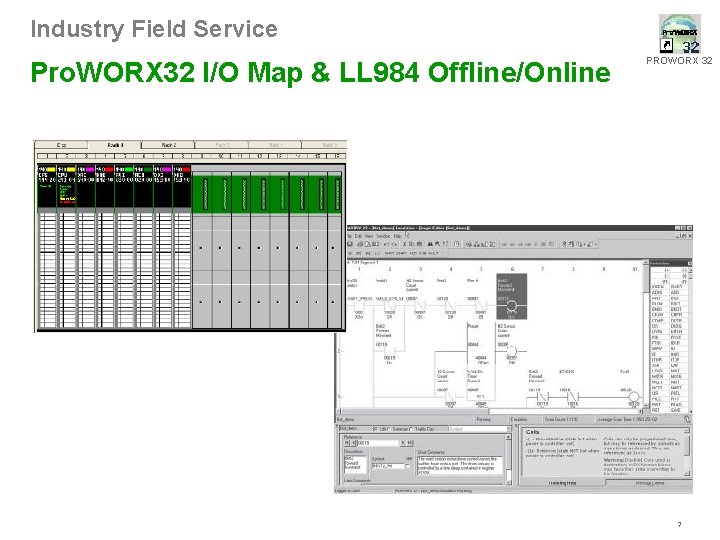Click the ladder editor horizontal scrollbar
The width and height of the screenshot is (720, 540).
click(491, 411)
